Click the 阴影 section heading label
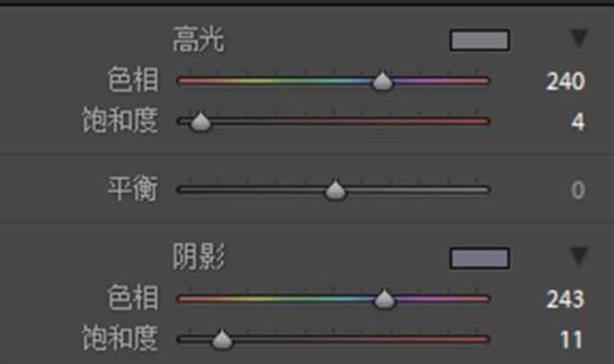Screen dimensions: 614x364 click(198, 257)
